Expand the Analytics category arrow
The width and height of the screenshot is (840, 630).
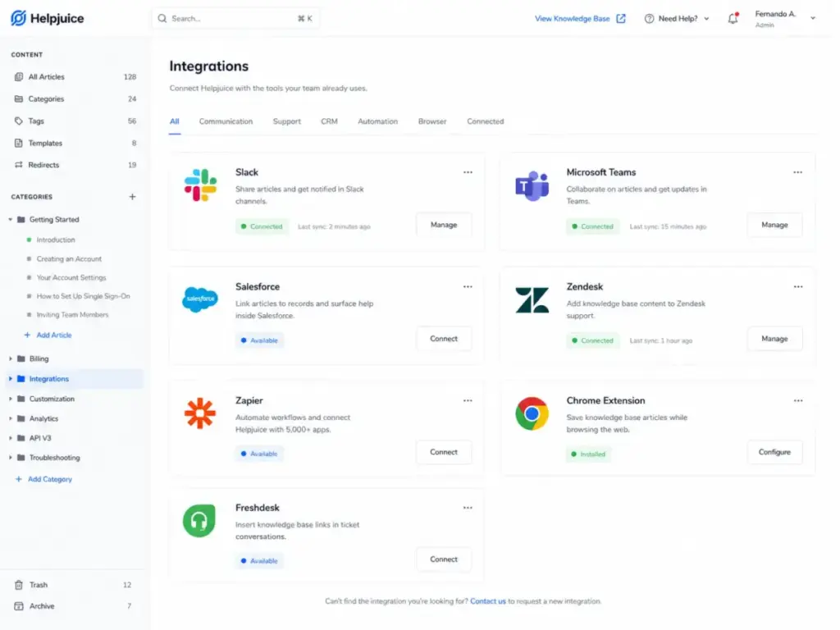tap(10, 418)
